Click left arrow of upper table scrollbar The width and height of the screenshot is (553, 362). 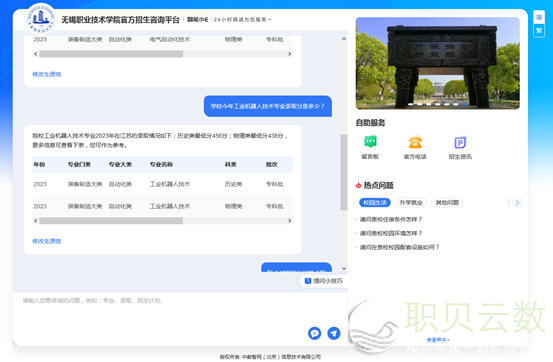[35, 54]
